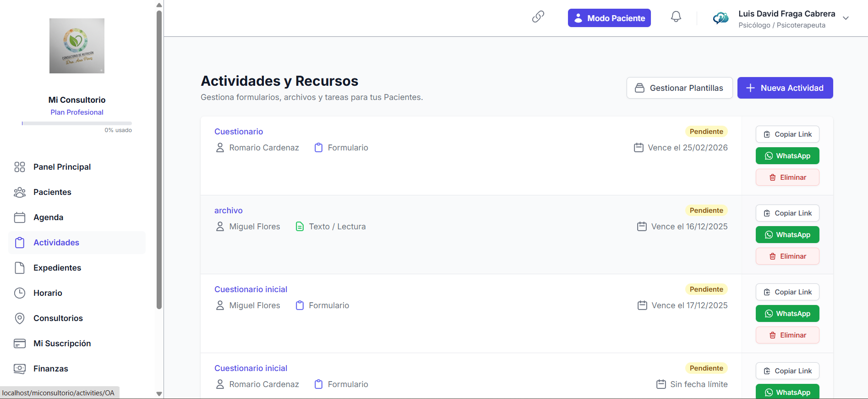Share Cuestionario inicial 17/12/2025 on WhatsApp
Image resolution: width=868 pixels, height=399 pixels.
coord(787,314)
